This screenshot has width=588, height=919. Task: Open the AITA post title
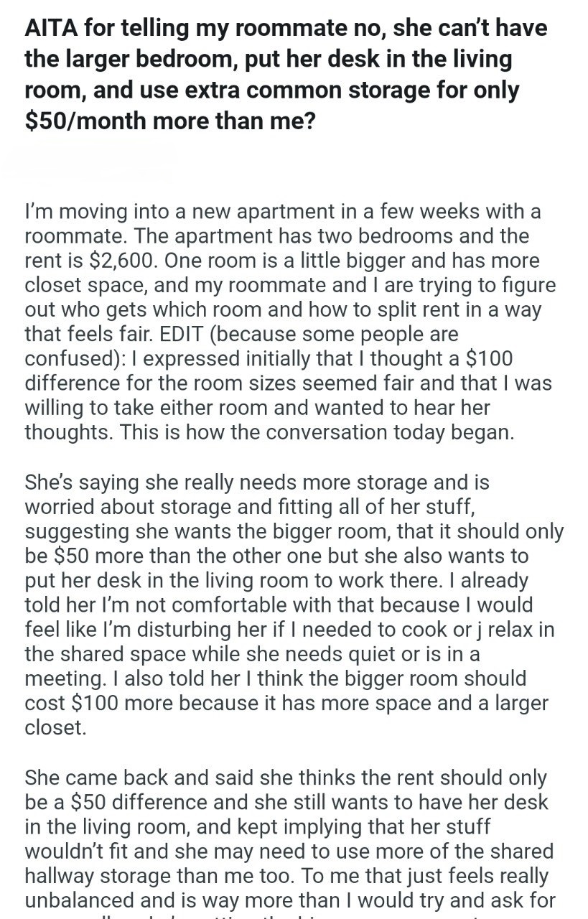pos(286,74)
